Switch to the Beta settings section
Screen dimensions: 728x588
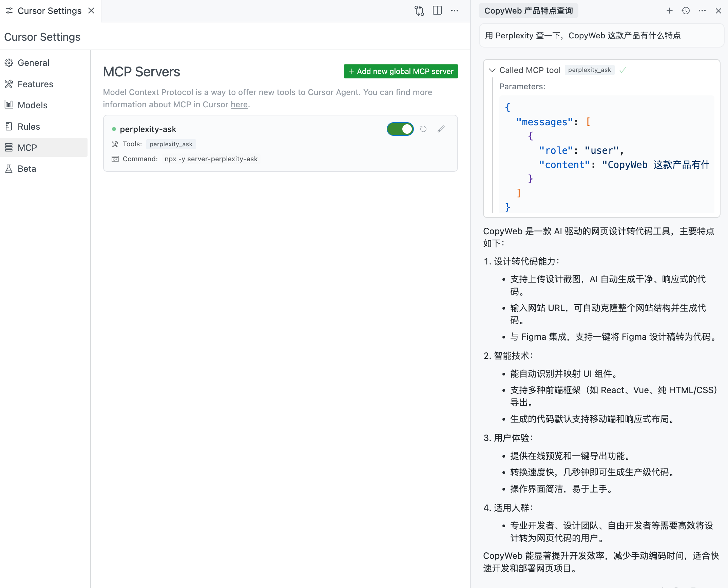[x=26, y=169]
